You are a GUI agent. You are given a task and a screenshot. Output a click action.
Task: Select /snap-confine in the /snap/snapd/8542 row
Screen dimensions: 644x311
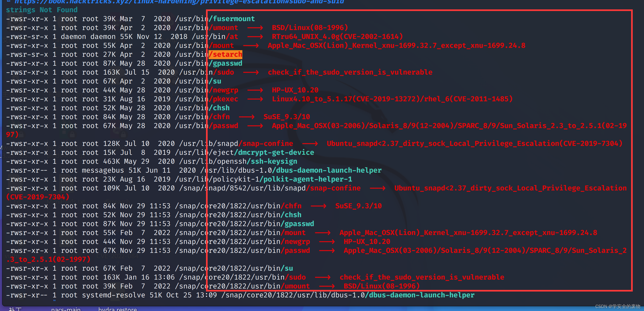333,188
